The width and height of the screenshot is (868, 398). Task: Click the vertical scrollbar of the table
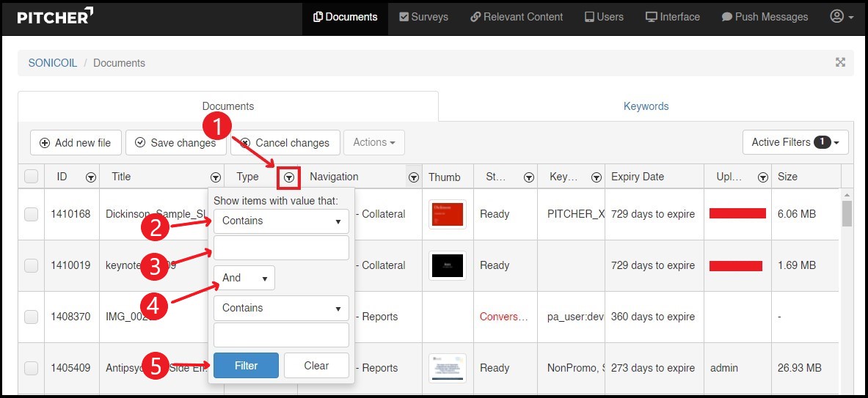[847, 215]
